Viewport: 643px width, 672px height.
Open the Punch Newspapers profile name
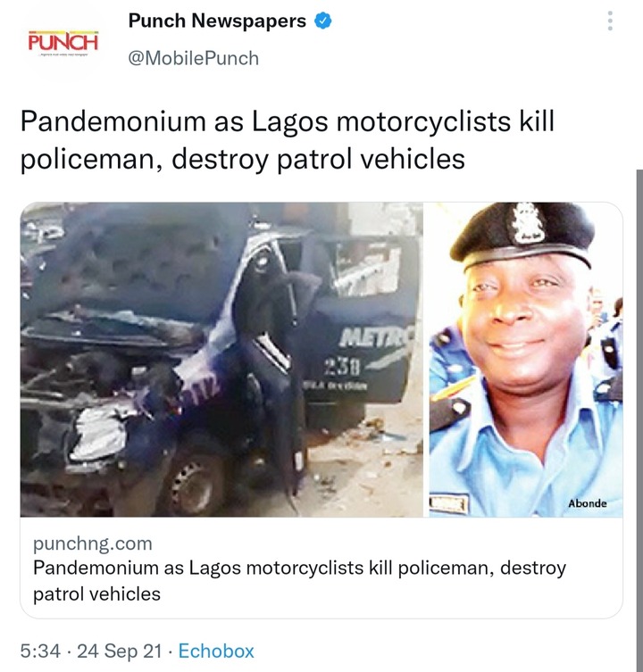click(x=217, y=21)
